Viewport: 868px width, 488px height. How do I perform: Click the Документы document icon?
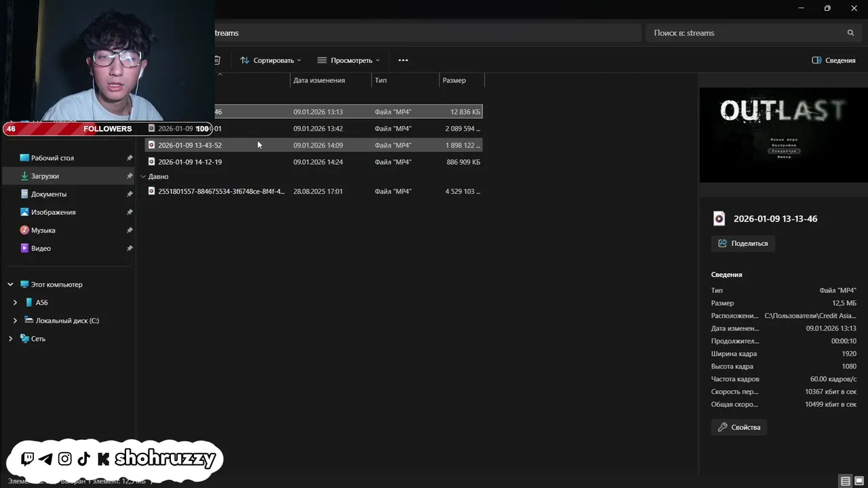[x=24, y=194]
